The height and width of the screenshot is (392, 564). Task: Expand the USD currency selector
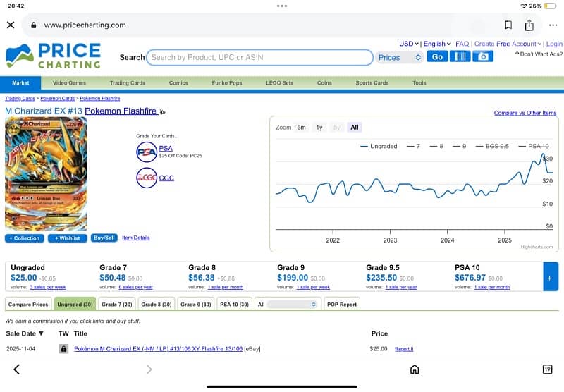(408, 44)
